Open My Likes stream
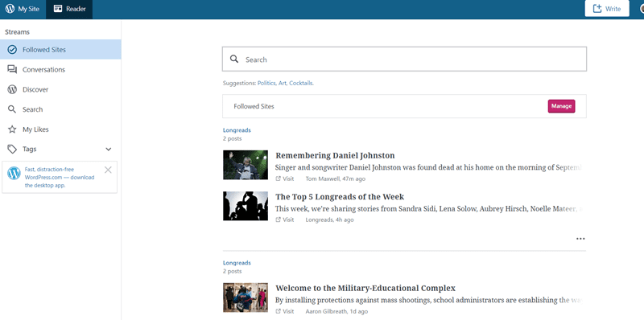Screen dimensions: 644x320 tap(60, 129)
